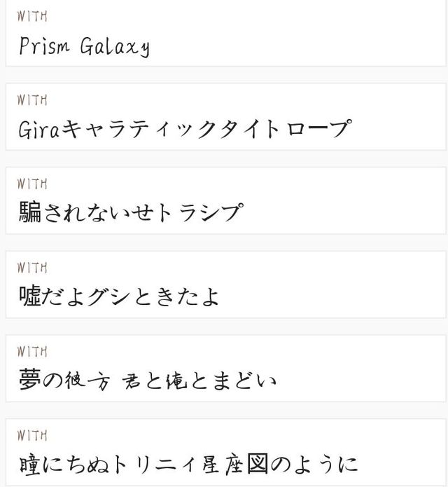Click WITH label above 夢の彼方 entry
Viewport: 448px width, 487px height.
32,352
